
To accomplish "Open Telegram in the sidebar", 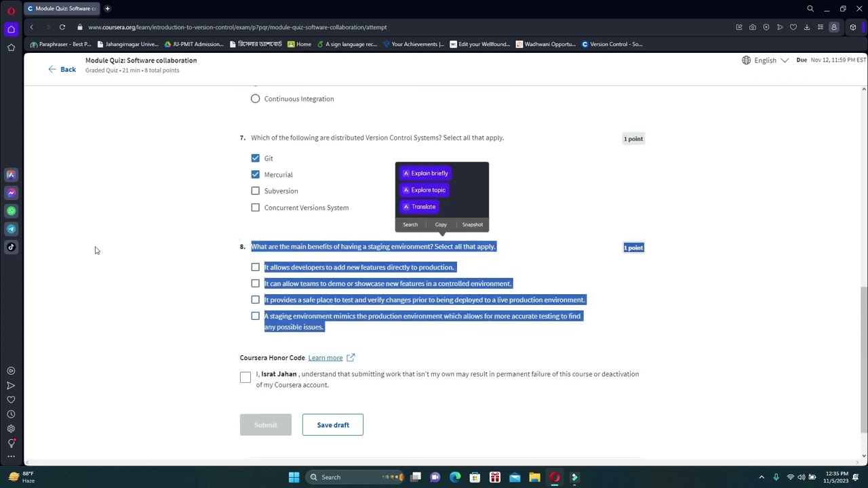I will click(x=11, y=229).
